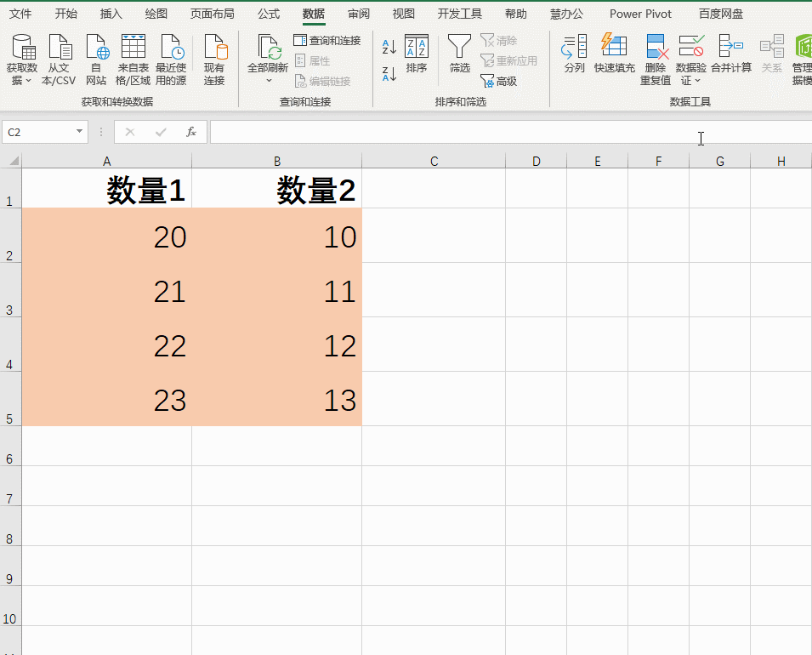Click the 属性 properties button
This screenshot has width=812, height=655.
click(x=312, y=60)
